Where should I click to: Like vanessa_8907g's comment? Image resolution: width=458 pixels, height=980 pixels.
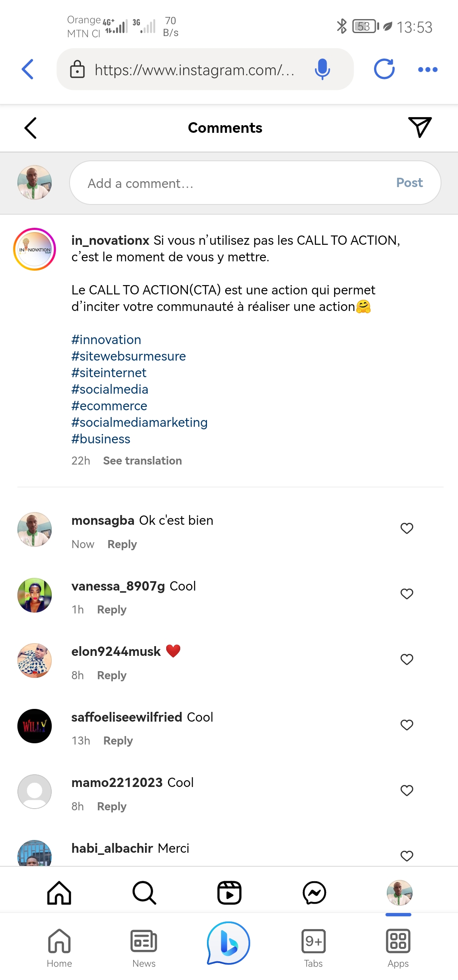click(407, 594)
